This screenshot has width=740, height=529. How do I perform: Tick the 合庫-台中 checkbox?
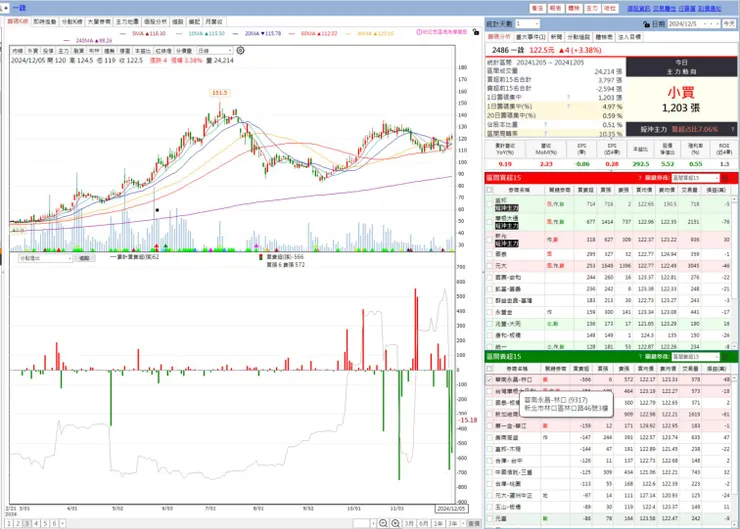pyautogui.click(x=489, y=461)
